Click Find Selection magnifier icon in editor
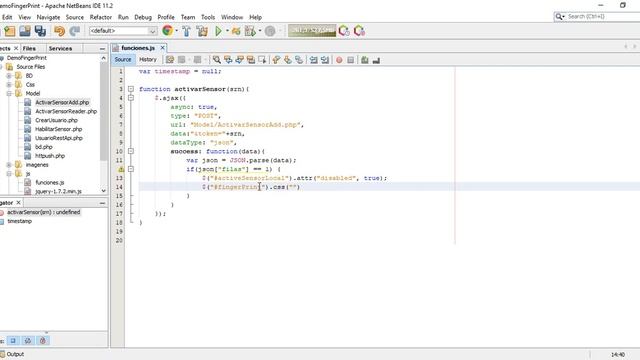This screenshot has width=640, height=360. [217, 60]
